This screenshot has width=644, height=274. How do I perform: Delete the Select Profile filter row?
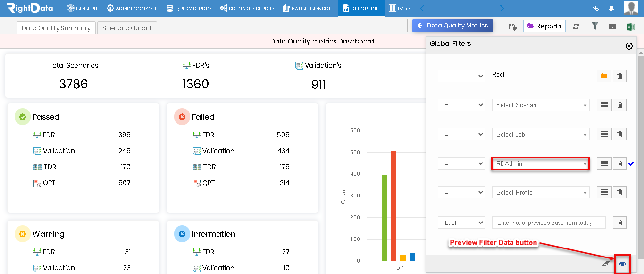[620, 192]
